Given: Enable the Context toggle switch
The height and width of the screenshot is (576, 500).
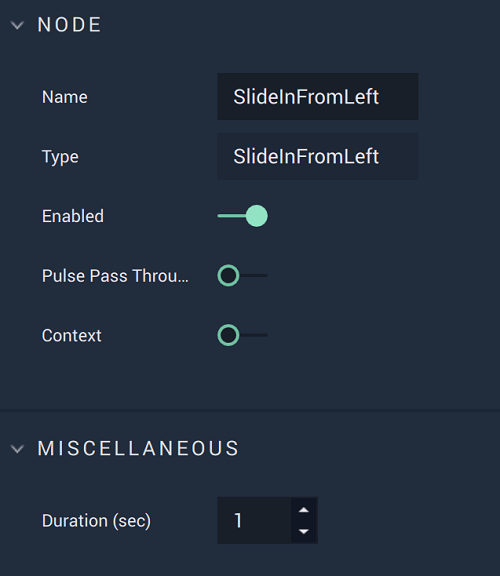Looking at the screenshot, I should [242, 335].
